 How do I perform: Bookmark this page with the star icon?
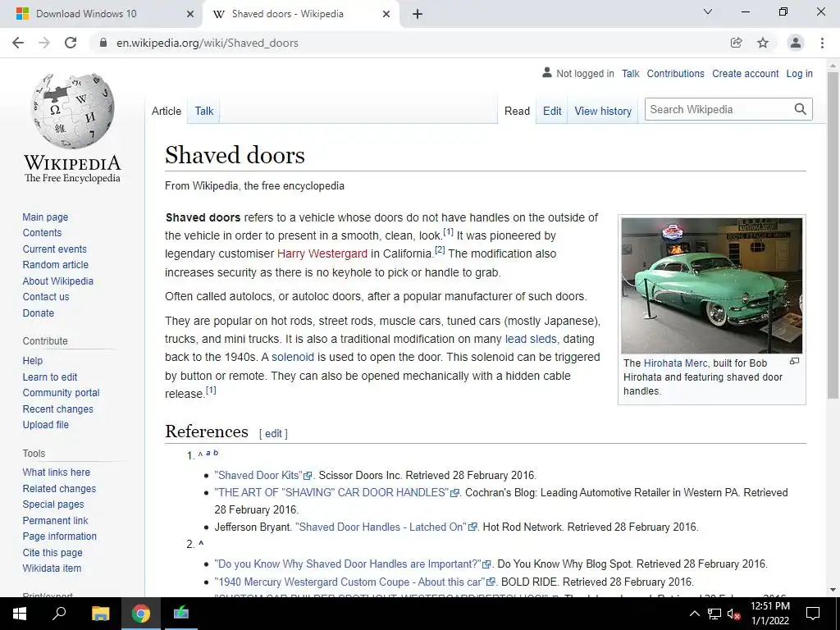(763, 43)
